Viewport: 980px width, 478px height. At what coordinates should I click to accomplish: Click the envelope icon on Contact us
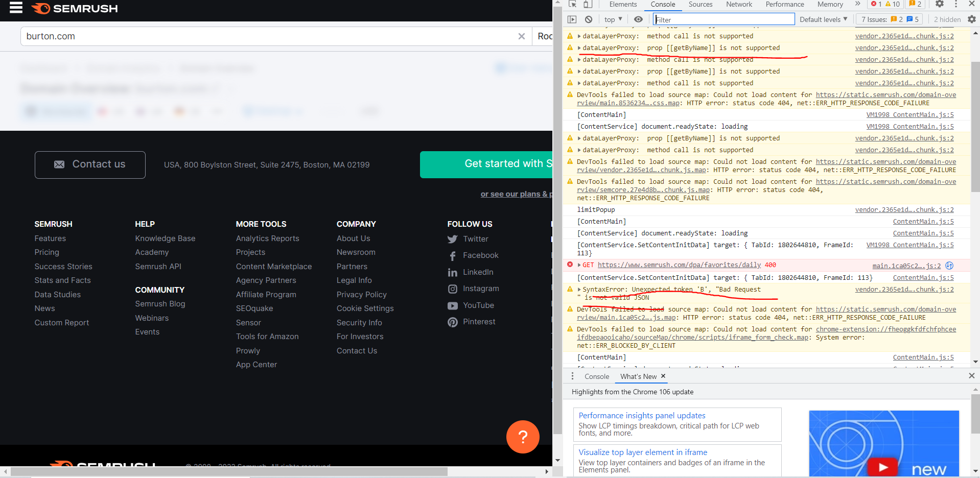[x=59, y=164]
